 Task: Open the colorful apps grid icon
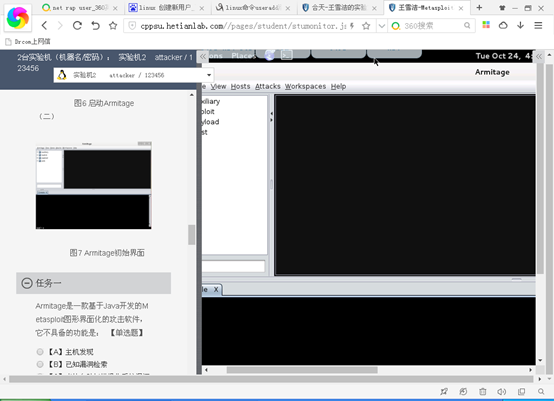tap(487, 25)
